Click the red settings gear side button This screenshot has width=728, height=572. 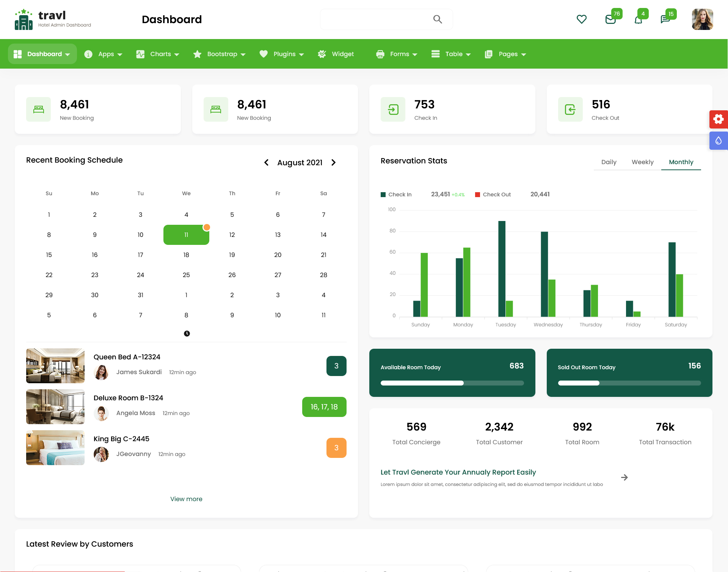tap(718, 119)
